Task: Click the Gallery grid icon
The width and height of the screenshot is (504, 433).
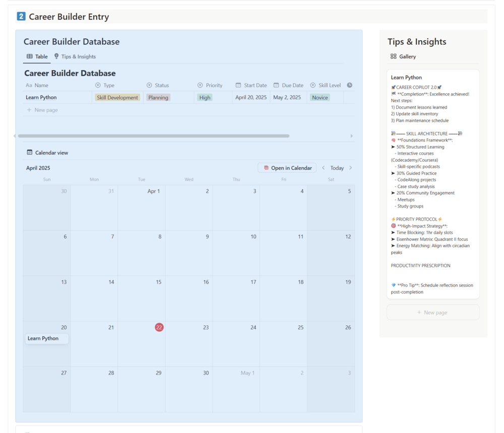Action: point(394,56)
